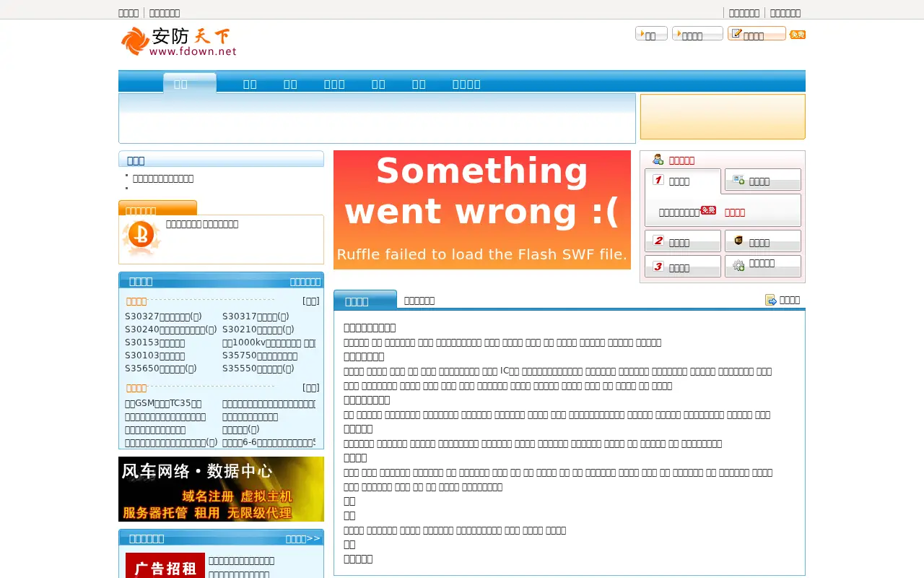Click the GSM TC35 list entry
The height and width of the screenshot is (578, 924).
point(163,403)
